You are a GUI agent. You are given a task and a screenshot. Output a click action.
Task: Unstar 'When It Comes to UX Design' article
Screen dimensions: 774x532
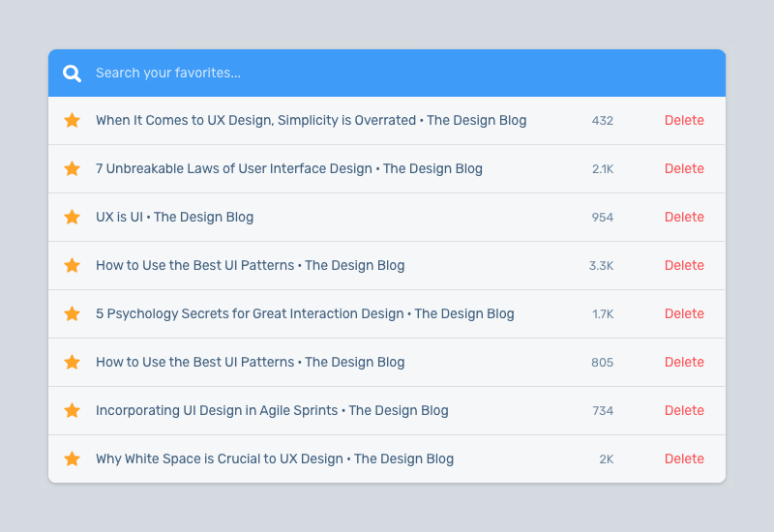click(x=72, y=121)
